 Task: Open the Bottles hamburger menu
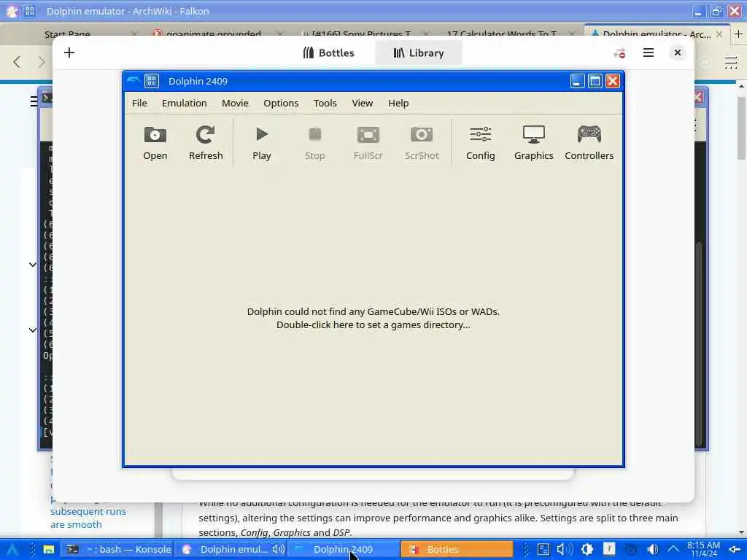(x=649, y=52)
